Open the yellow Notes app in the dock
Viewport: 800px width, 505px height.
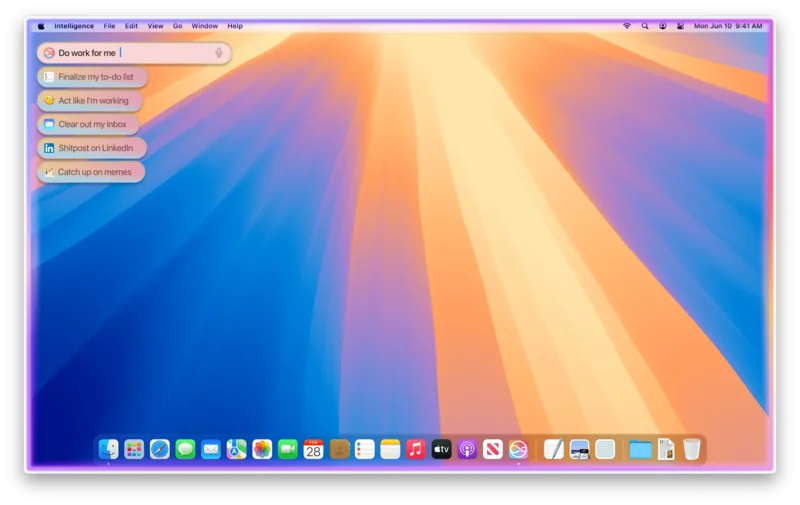pos(390,449)
